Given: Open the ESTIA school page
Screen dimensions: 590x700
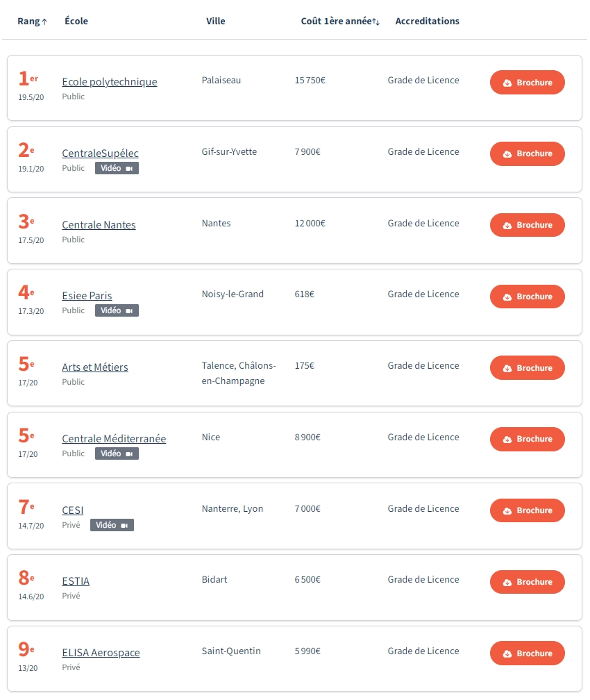Looking at the screenshot, I should [x=76, y=581].
